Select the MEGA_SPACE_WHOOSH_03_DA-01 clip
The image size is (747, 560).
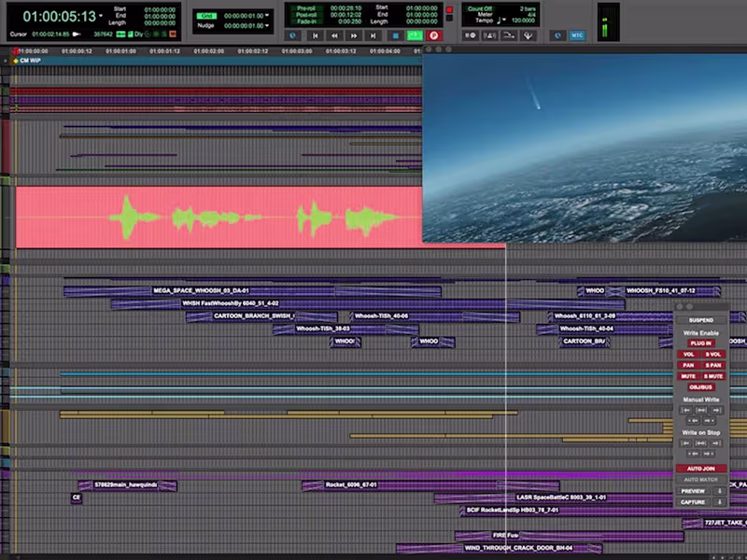[x=252, y=291]
